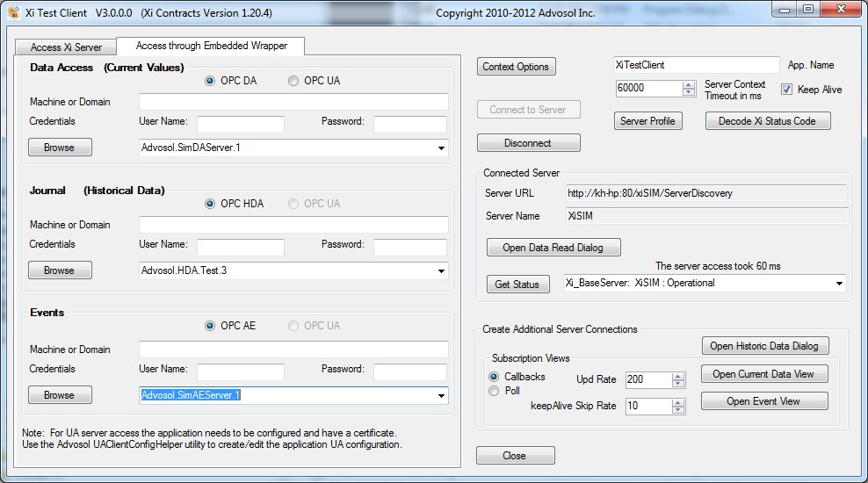Click Open Historic Data Dialog
The image size is (868, 483).
click(x=765, y=346)
